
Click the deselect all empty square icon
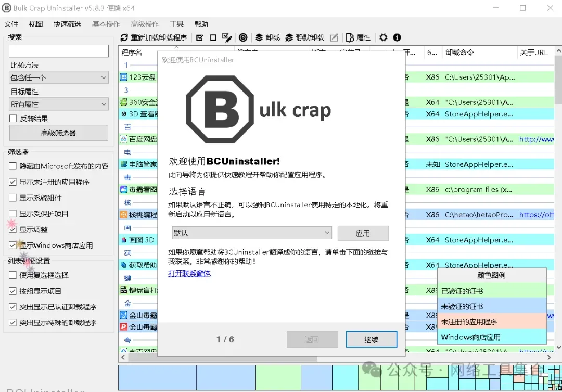pos(213,37)
